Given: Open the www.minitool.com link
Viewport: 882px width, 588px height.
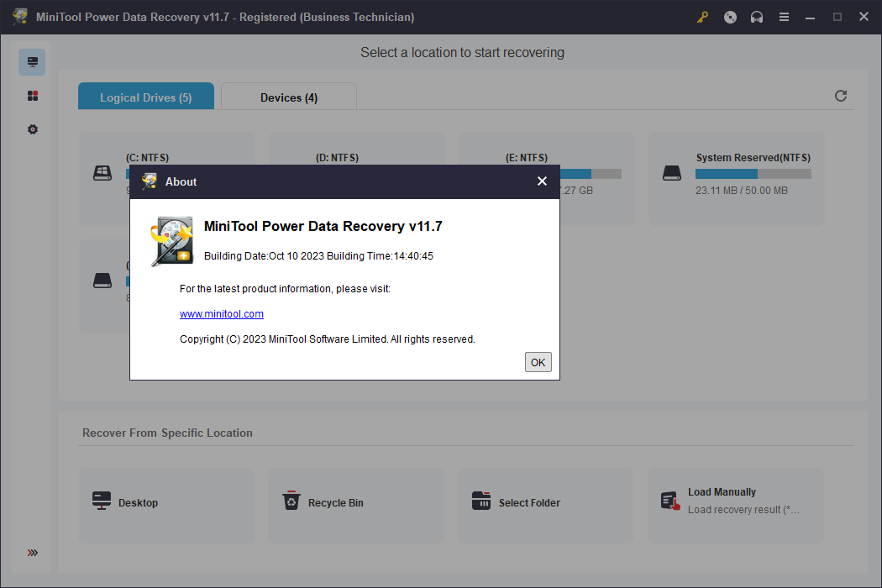Looking at the screenshot, I should 222,314.
